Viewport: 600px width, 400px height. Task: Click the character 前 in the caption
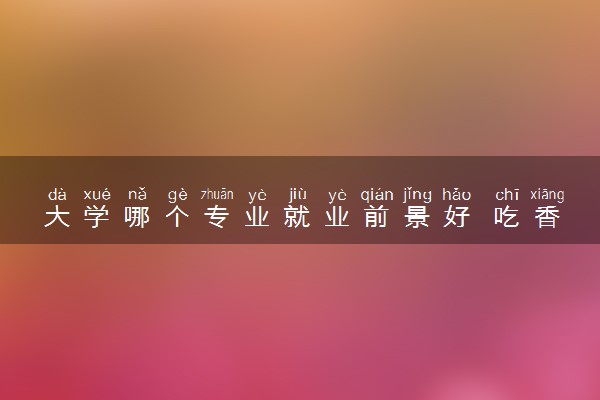(377, 217)
